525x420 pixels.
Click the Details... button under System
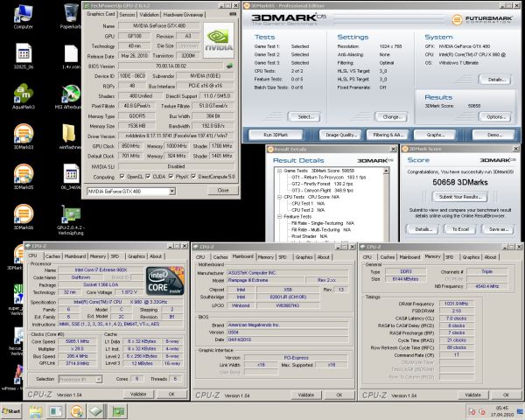[495, 80]
